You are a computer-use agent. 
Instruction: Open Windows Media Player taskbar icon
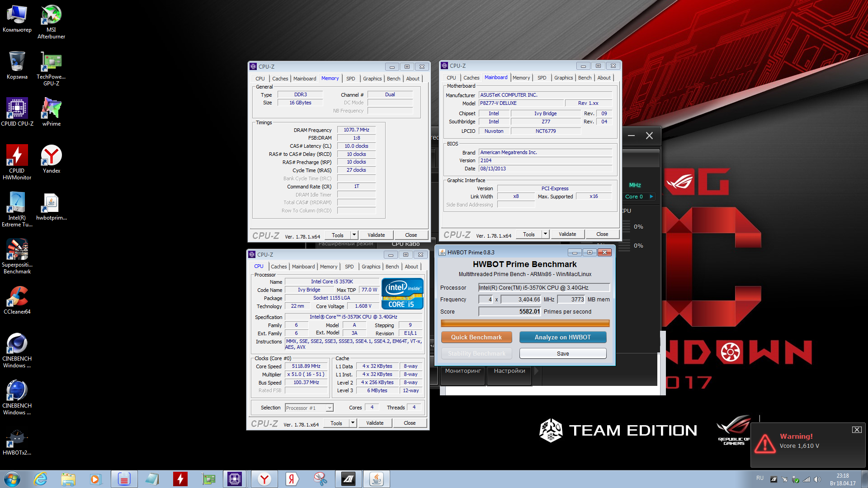(x=96, y=479)
